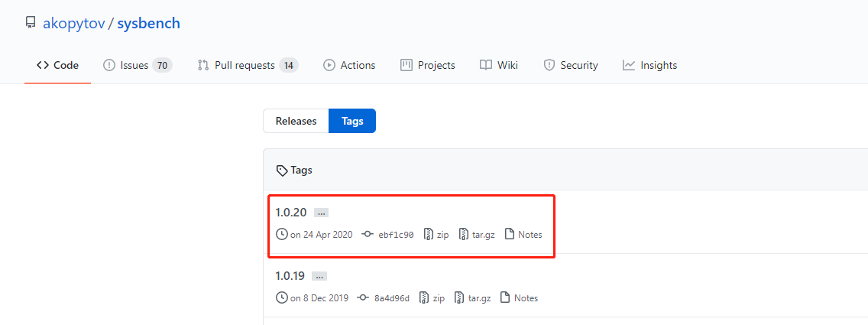Viewport: 868px width, 325px height.
Task: Download tar.gz for tag 1.0.19
Action: click(x=481, y=298)
